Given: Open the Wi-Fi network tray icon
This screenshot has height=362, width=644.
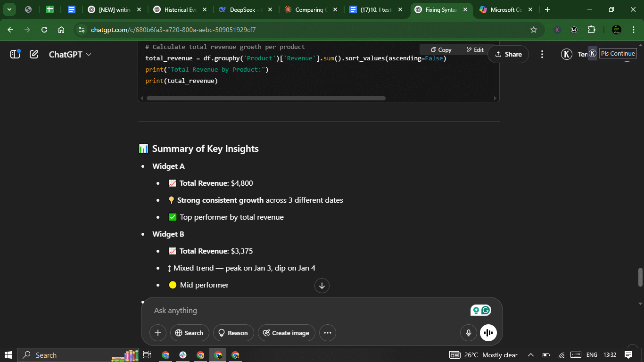Looking at the screenshot, I should 561,355.
